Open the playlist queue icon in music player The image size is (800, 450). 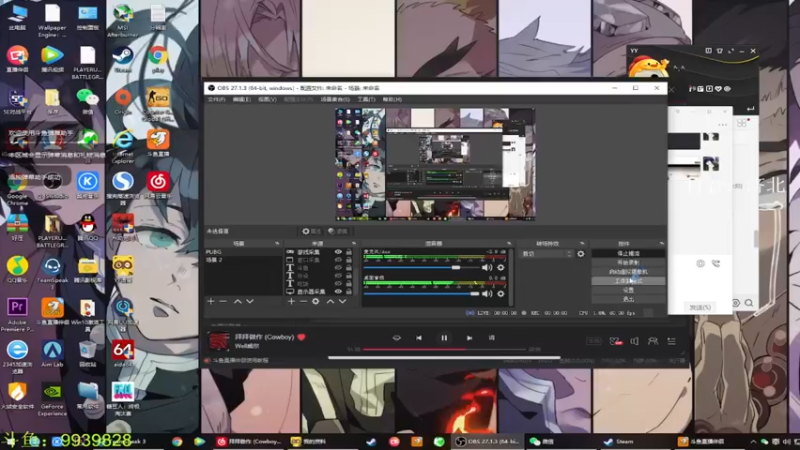click(671, 341)
